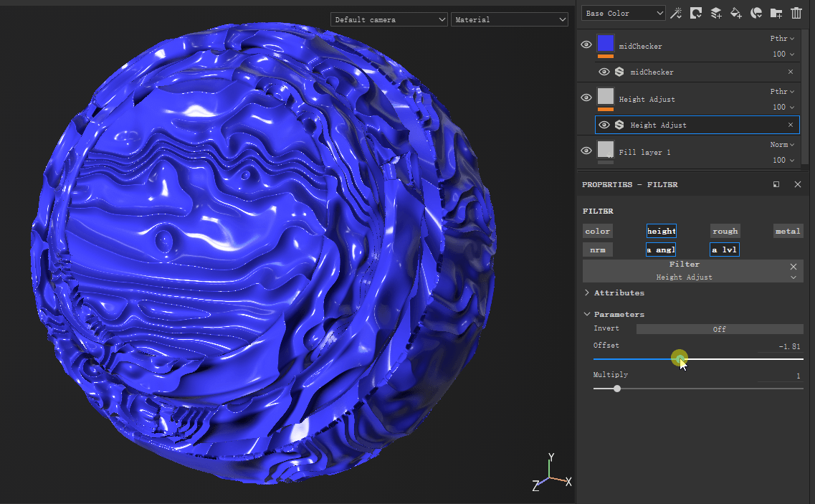Toggle the metal channel for filter

coord(788,231)
